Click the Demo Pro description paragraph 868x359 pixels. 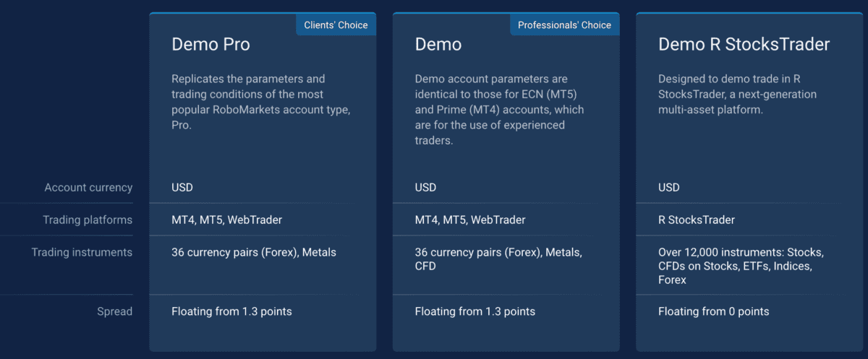(x=248, y=102)
